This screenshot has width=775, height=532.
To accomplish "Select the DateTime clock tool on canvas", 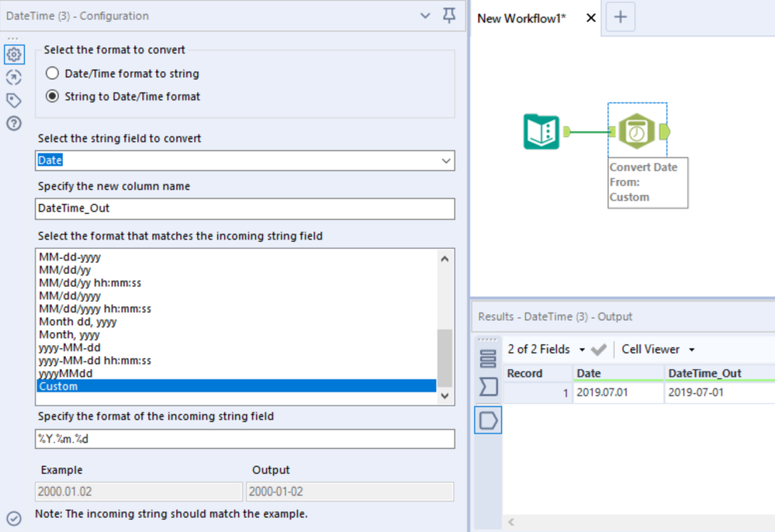I will tap(637, 131).
